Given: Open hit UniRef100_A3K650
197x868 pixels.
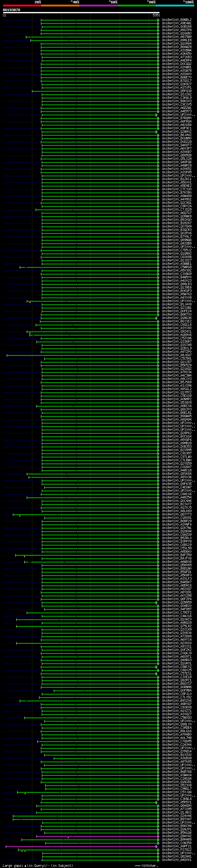Looking at the screenshot, I should tap(176, 54).
